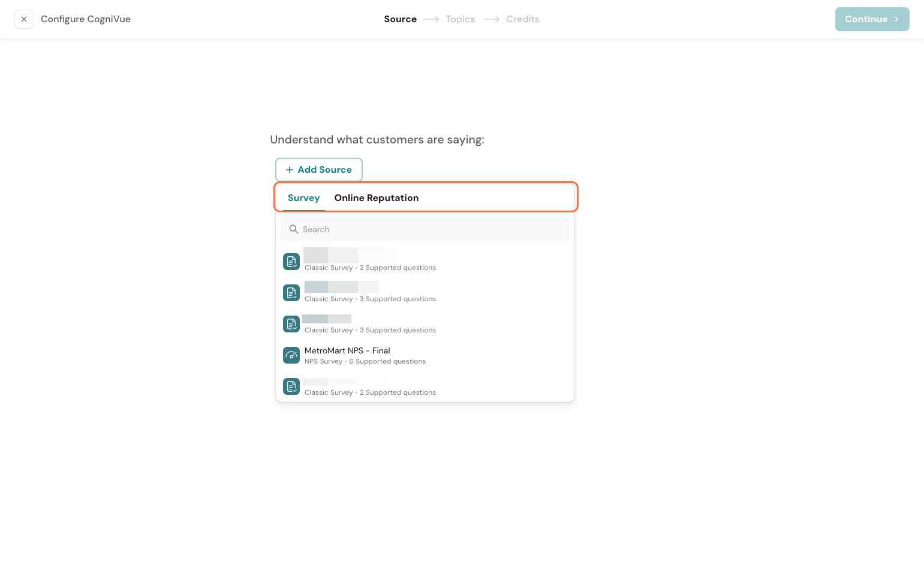This screenshot has height=576, width=924.
Task: Select the Source step in the header
Action: coord(400,19)
